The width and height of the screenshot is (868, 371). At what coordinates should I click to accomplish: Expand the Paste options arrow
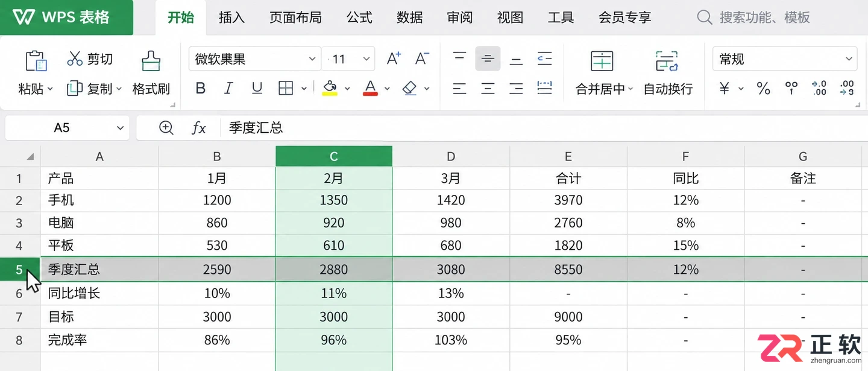(51, 89)
